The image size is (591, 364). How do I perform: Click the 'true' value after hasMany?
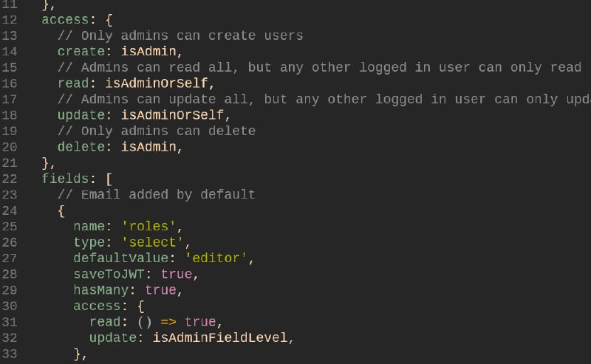point(160,290)
